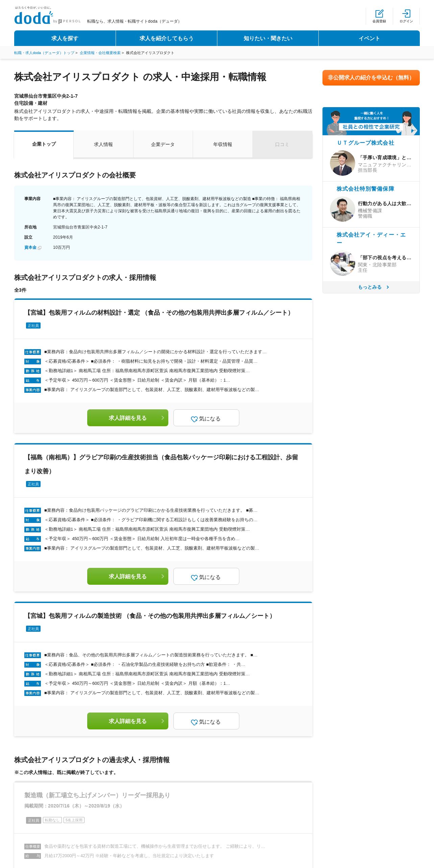Image resolution: width=434 pixels, height=868 pixels.
Task: Click 全3件 job count text
Action: (20, 290)
